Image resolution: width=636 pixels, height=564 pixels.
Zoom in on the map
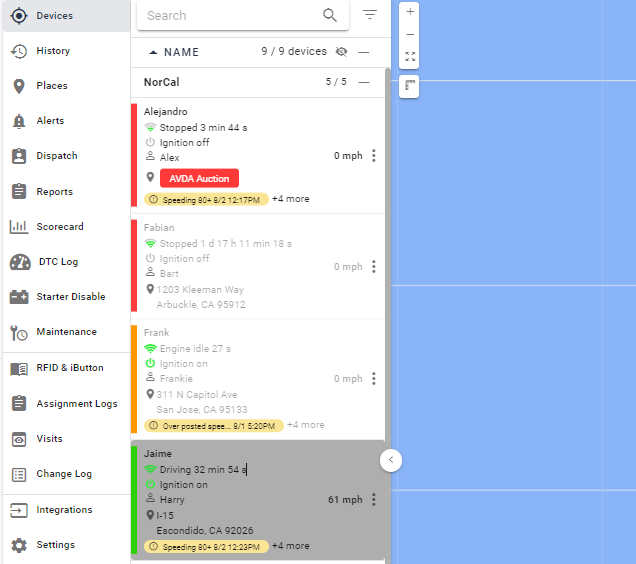(410, 11)
